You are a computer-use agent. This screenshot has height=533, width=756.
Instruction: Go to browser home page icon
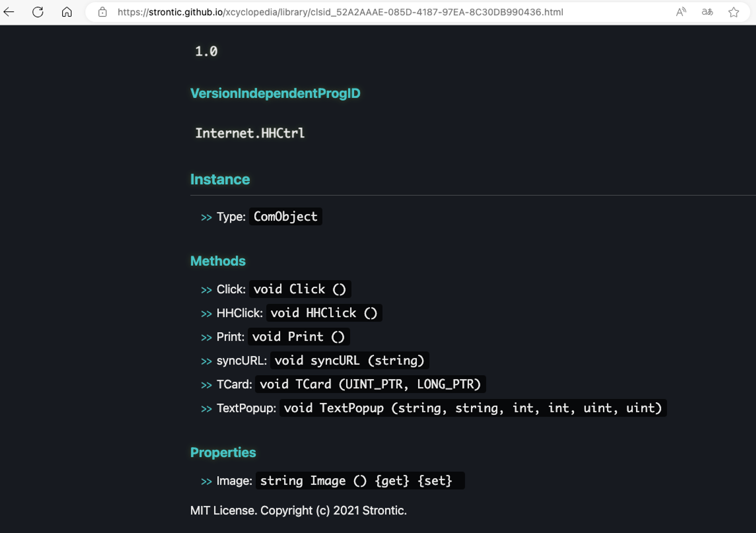[67, 12]
